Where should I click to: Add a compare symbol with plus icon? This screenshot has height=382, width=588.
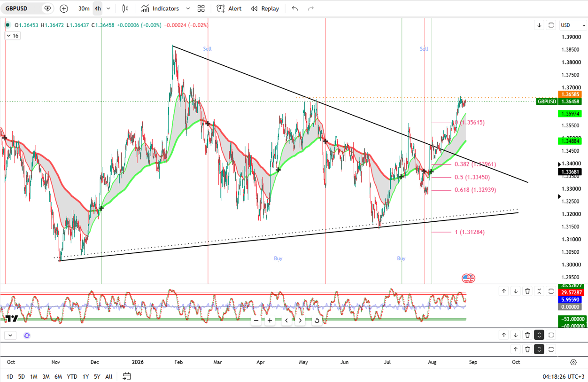tap(64, 8)
